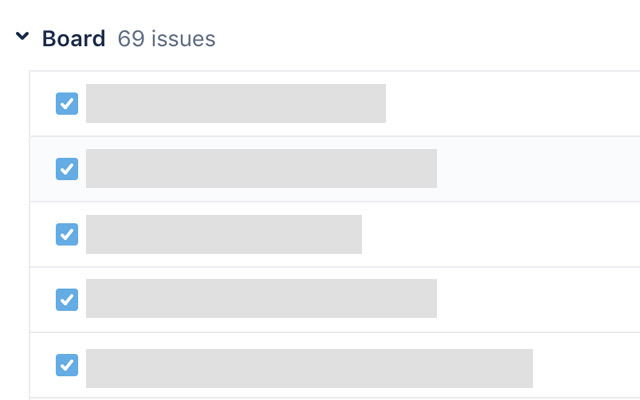The width and height of the screenshot is (640, 400).
Task: Uncheck the first issue's checkbox
Action: click(67, 104)
